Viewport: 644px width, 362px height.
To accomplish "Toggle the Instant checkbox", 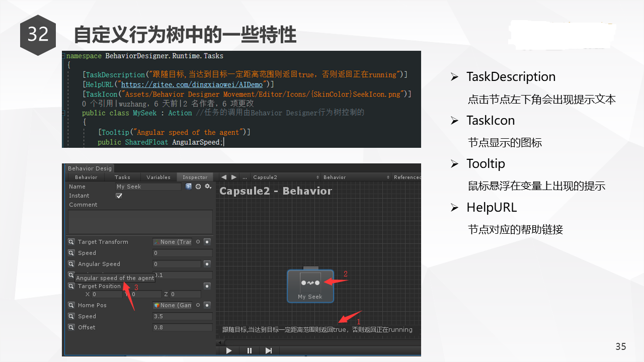I will coord(119,196).
